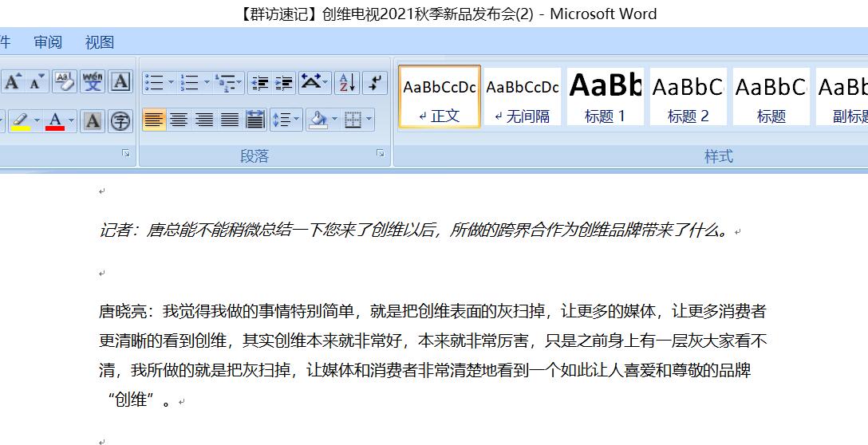Click the Grow Font button
The height and width of the screenshot is (445, 868).
point(13,81)
